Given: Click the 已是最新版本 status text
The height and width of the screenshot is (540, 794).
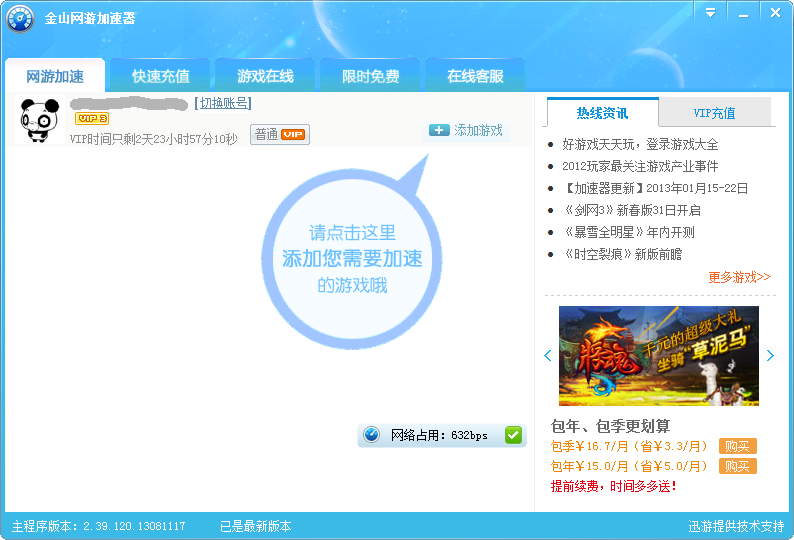Looking at the screenshot, I should point(256,526).
